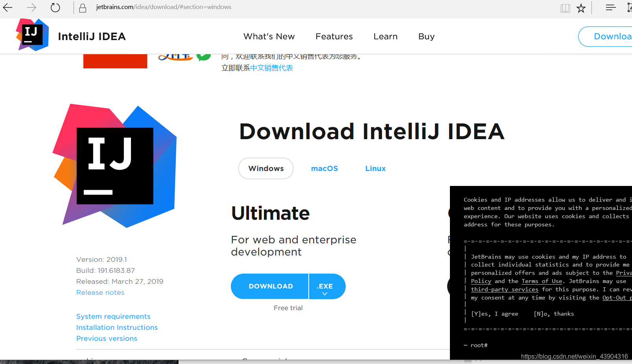Open the Terms of Use link
The image size is (632, 364).
click(542, 281)
